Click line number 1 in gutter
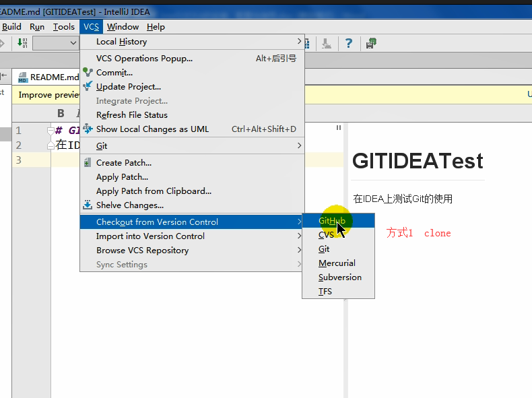This screenshot has width=532, height=398. (x=19, y=130)
